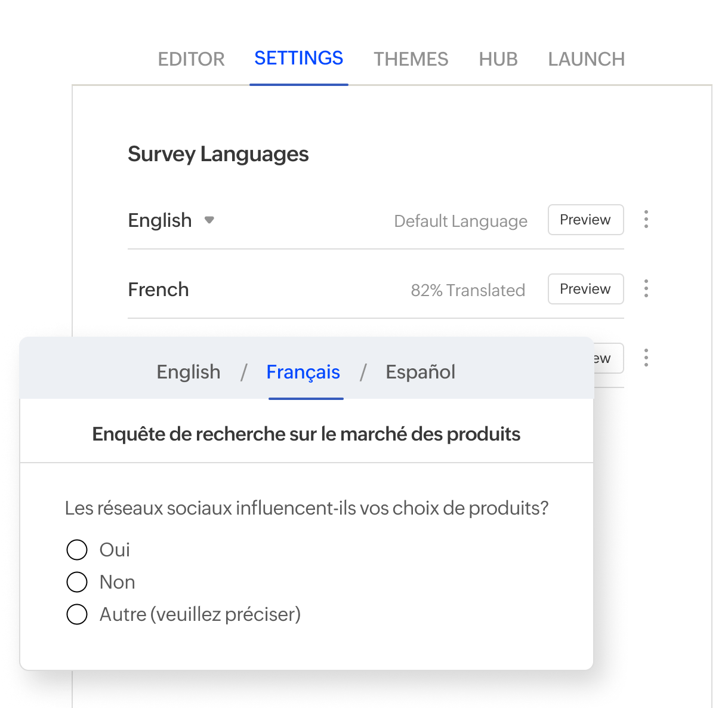Select the Français language tab
The height and width of the screenshot is (708, 728).
click(303, 372)
